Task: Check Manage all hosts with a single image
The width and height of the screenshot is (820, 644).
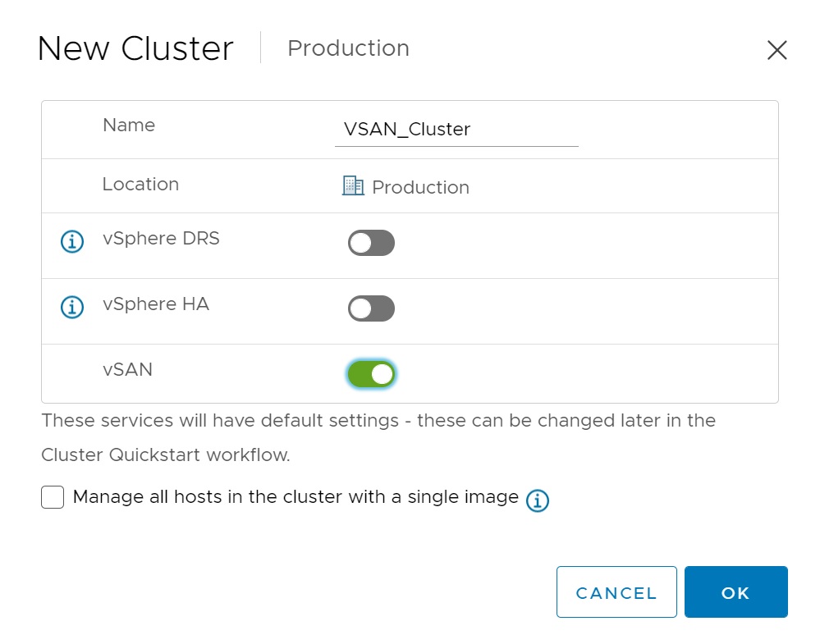Action: pos(53,497)
